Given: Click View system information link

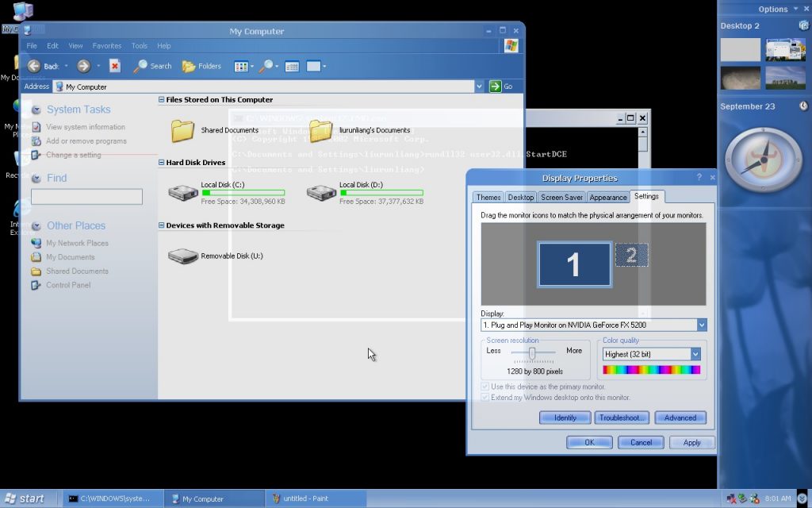Looking at the screenshot, I should (x=86, y=126).
